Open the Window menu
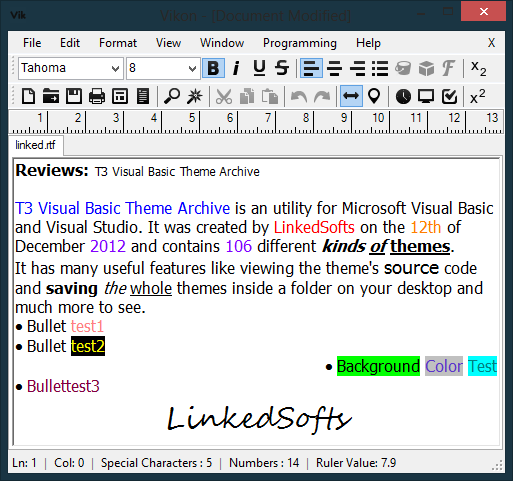Screen dimensions: 513x481 point(222,43)
